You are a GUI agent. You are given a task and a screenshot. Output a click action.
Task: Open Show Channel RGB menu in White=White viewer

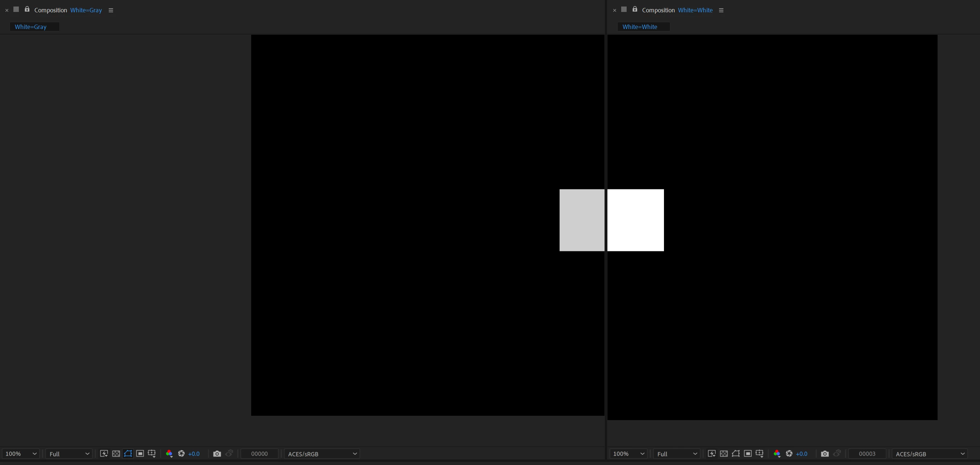pos(777,454)
